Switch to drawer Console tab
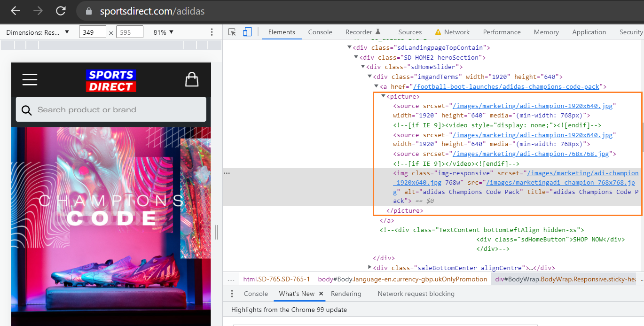The image size is (644, 326). pos(256,294)
